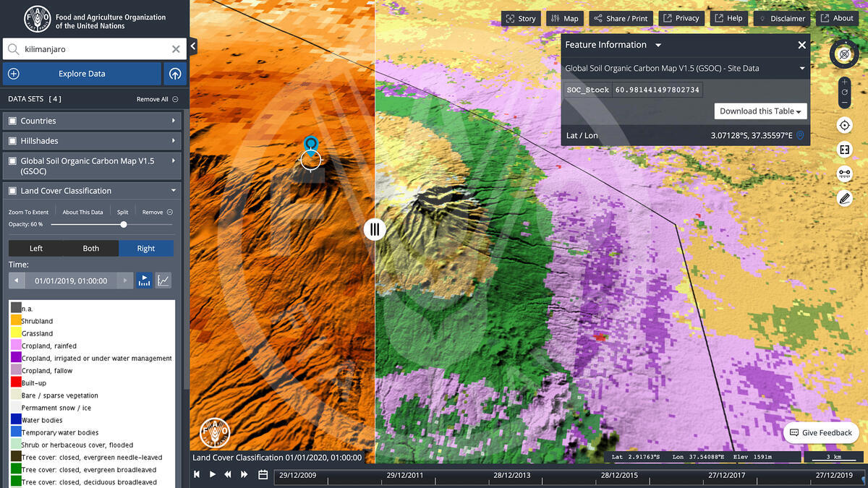Zoom in with the plus button
Image resolution: width=868 pixels, height=488 pixels.
point(844,82)
